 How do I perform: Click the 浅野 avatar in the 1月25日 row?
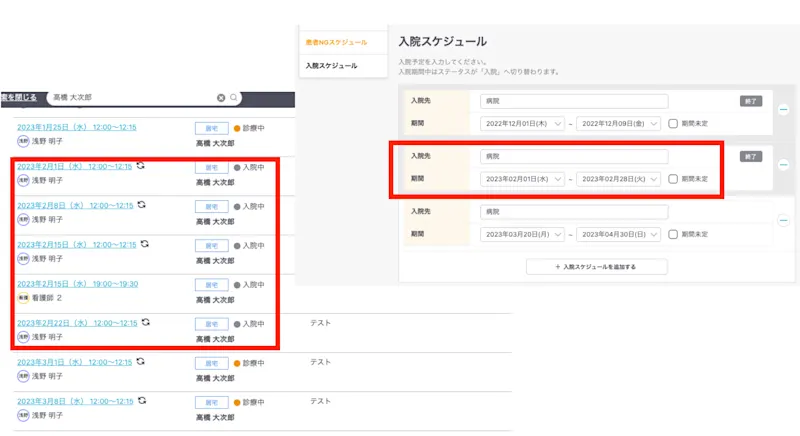23,141
